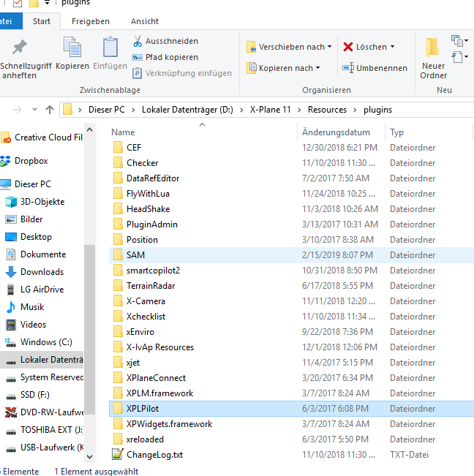The image size is (474, 476).
Task: Select the xEnviro folder icon
Action: tap(118, 331)
